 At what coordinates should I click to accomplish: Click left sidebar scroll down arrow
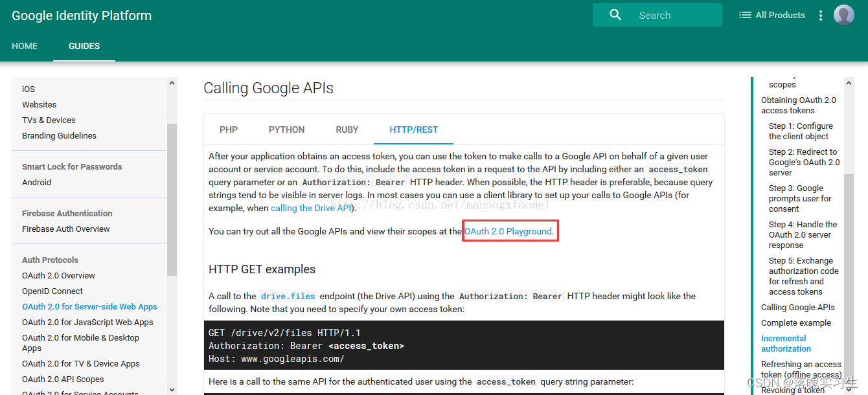(172, 389)
